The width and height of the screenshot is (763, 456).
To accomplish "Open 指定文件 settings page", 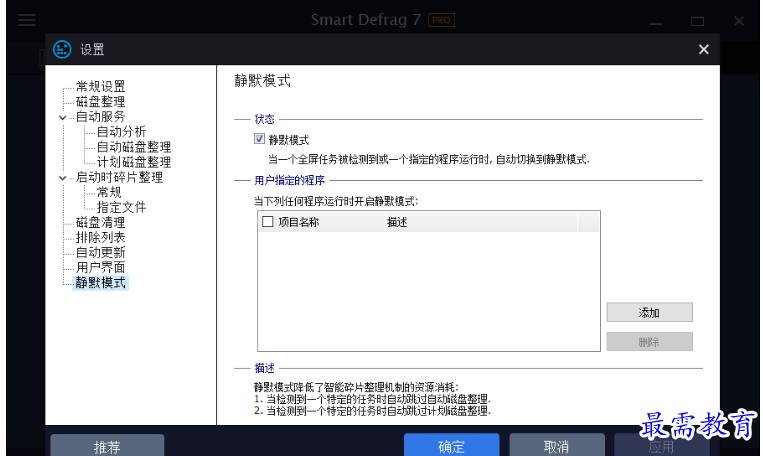I will (121, 207).
